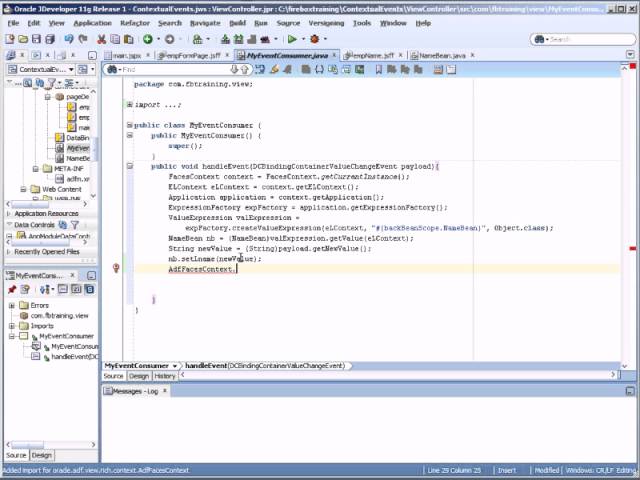
Task: Open the editor tab list dropdown
Action: click(630, 55)
